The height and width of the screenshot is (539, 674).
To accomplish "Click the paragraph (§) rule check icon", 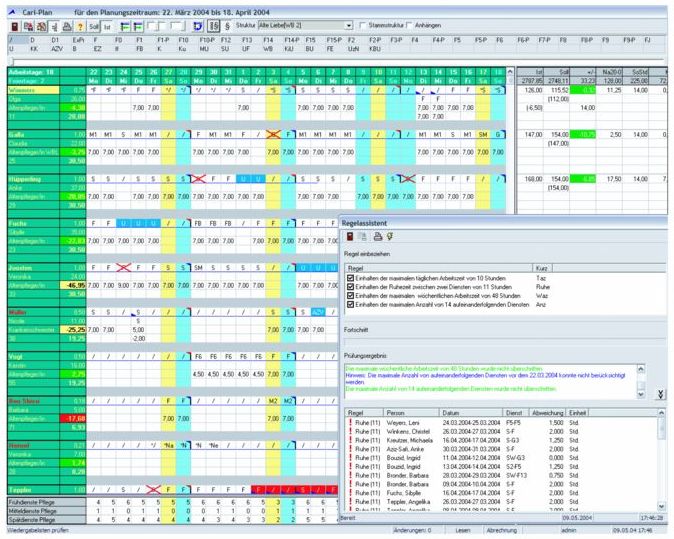I will click(x=227, y=23).
